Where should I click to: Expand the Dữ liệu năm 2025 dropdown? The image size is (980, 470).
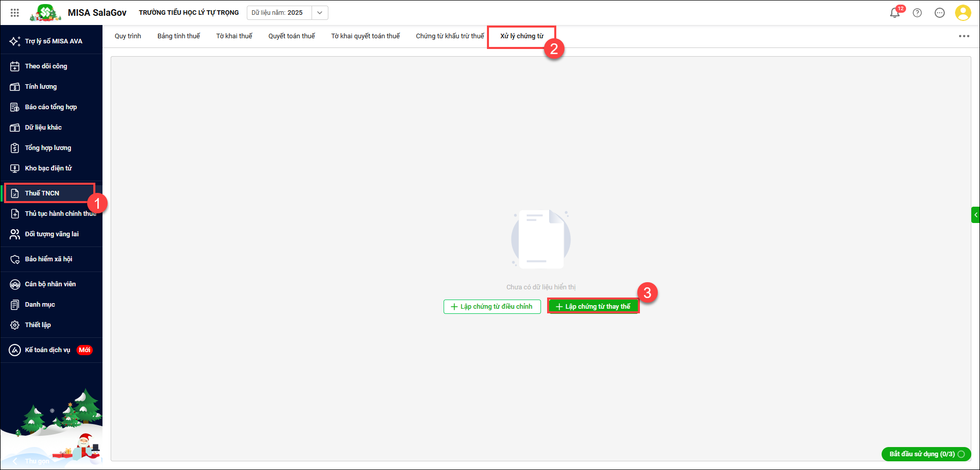(x=320, y=13)
